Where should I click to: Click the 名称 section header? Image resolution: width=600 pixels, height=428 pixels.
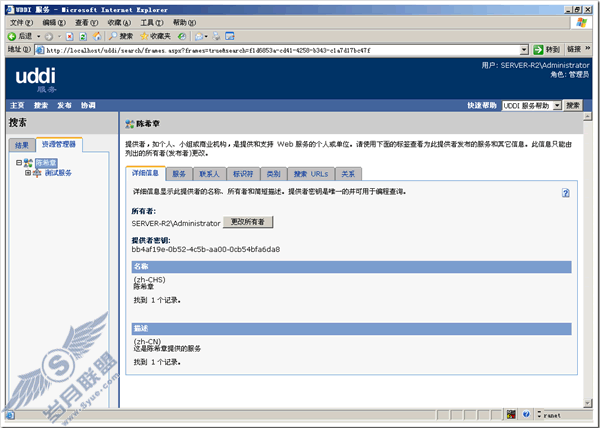[x=351, y=267]
